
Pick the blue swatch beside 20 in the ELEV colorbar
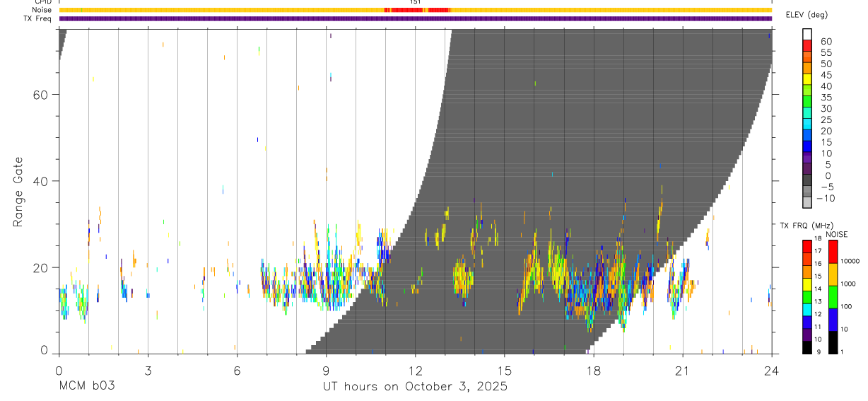[807, 134]
